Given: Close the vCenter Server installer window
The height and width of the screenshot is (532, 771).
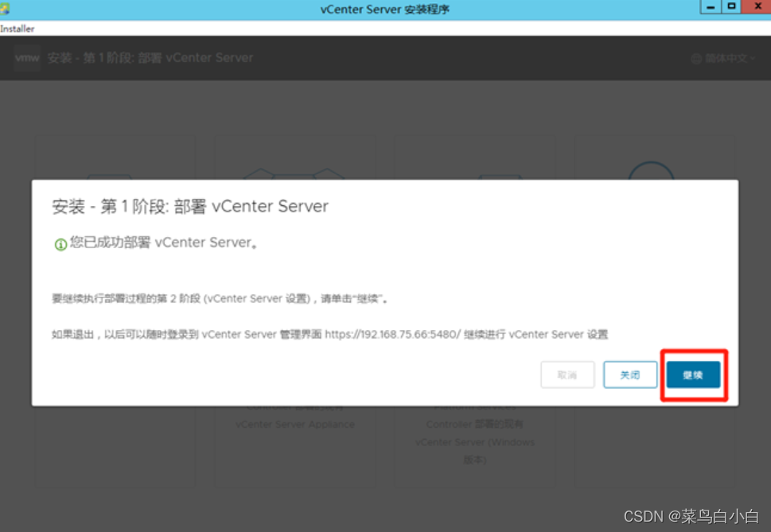Looking at the screenshot, I should pyautogui.click(x=757, y=7).
